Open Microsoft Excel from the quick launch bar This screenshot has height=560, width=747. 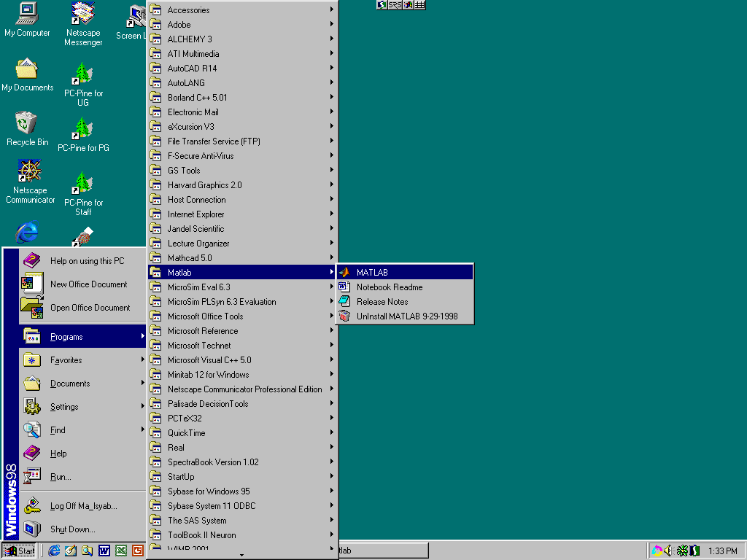click(121, 551)
